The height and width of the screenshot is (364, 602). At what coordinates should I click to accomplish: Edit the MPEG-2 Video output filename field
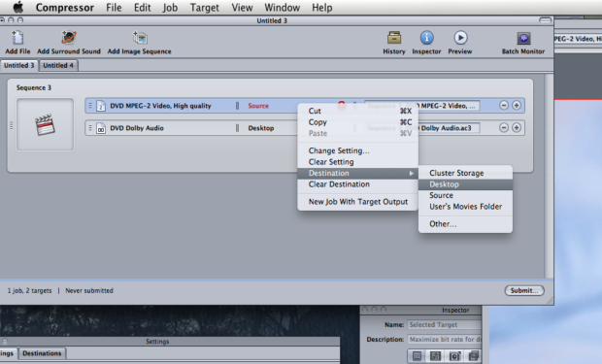tap(421, 106)
